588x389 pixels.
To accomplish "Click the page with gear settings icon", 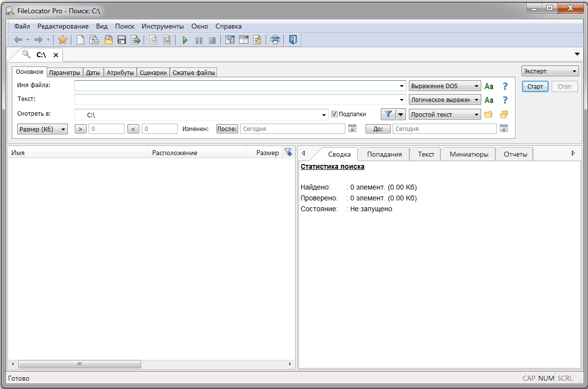I will (x=258, y=40).
